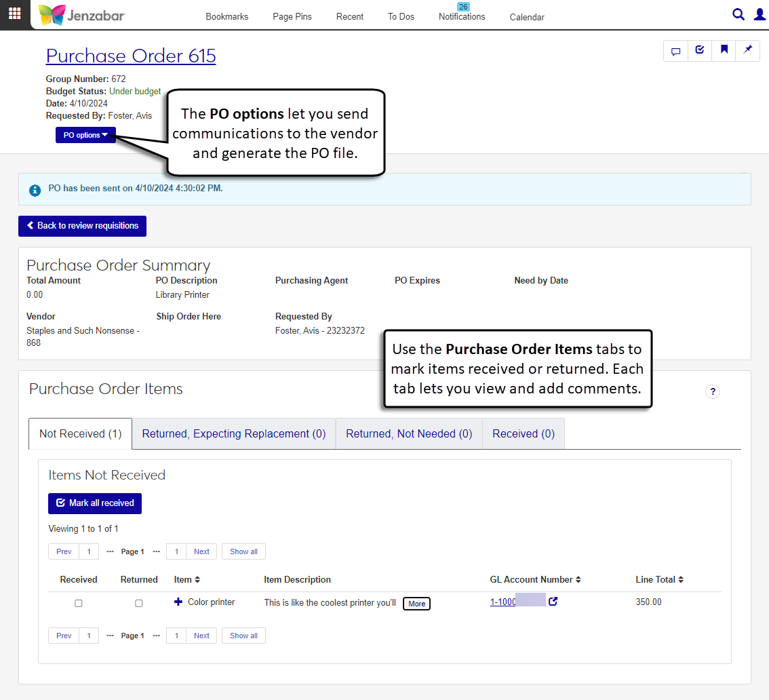Open Notifications in the top menu
769x700 pixels.
click(462, 16)
